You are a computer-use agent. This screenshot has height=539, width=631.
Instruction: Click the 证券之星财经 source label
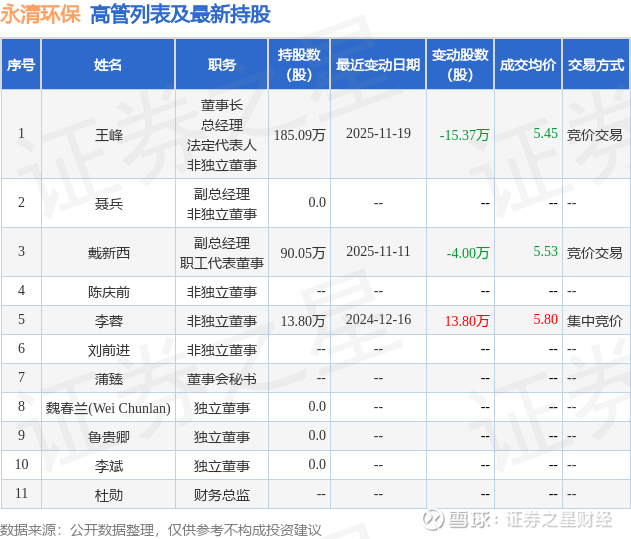(x=559, y=520)
